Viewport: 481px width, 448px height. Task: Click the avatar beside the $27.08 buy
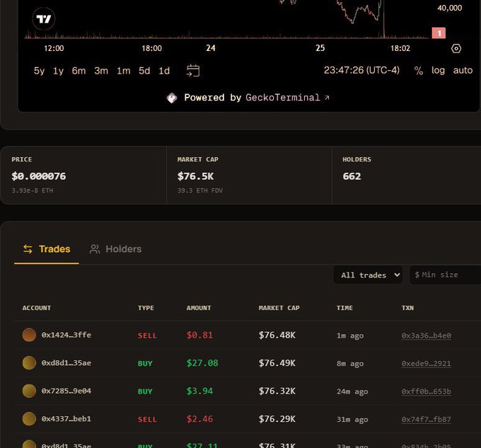(29, 362)
